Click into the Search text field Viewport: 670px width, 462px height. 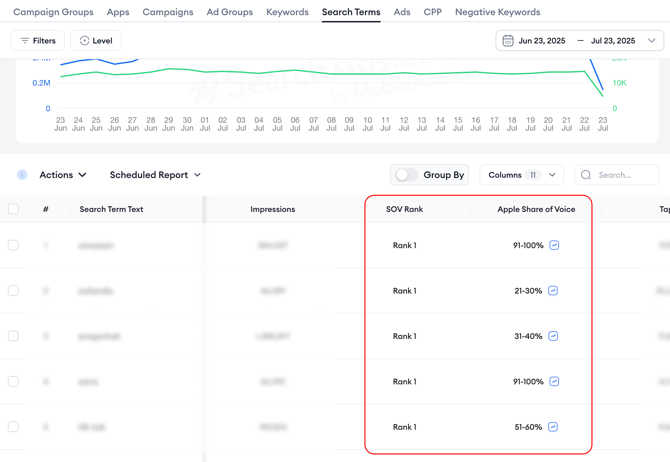(x=625, y=175)
